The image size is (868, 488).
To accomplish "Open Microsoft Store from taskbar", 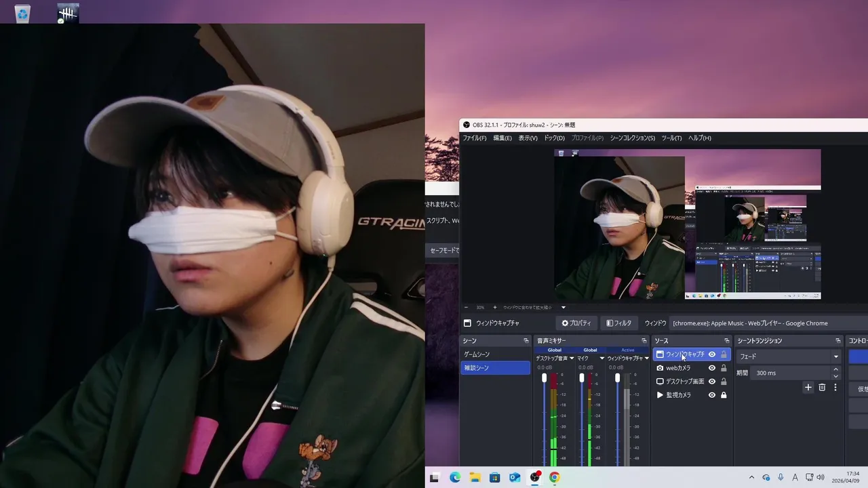I will click(x=495, y=477).
